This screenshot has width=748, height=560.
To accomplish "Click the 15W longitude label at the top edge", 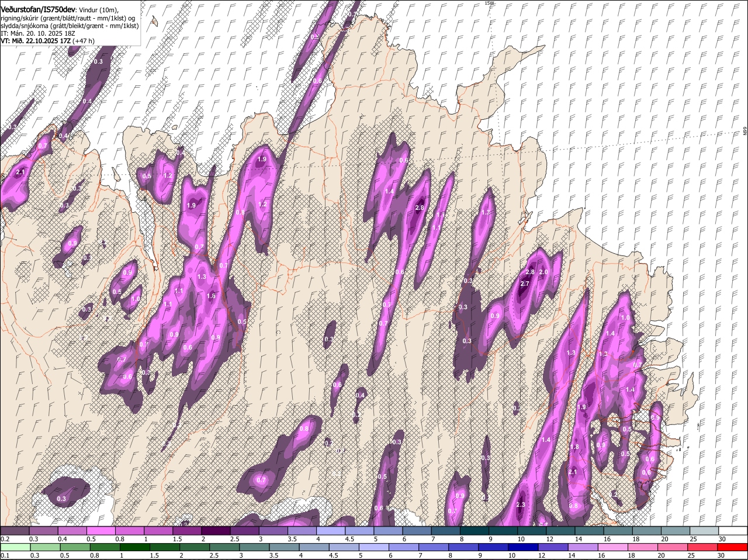I will point(489,3).
